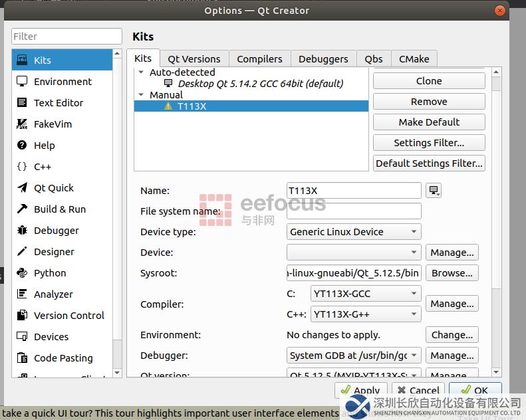Click the sidebar scrollbar down arrow
Image resolution: width=526 pixels, height=420 pixels.
point(117,373)
